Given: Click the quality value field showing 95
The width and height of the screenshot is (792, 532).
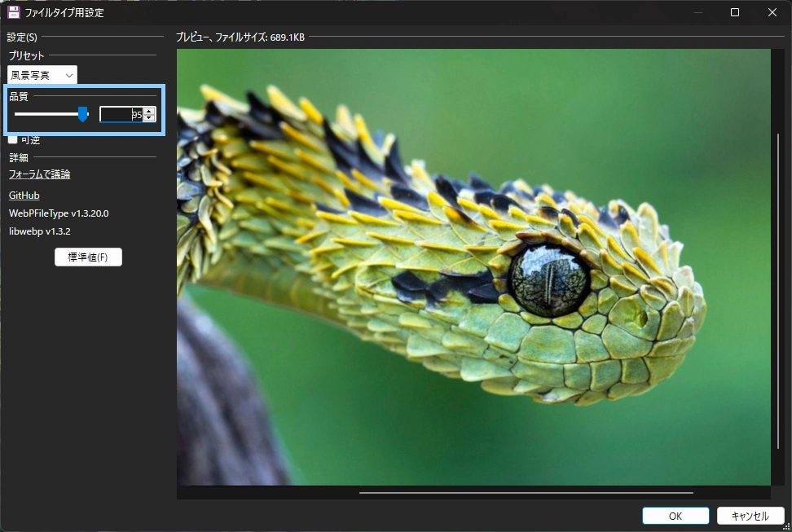Looking at the screenshot, I should coord(121,115).
